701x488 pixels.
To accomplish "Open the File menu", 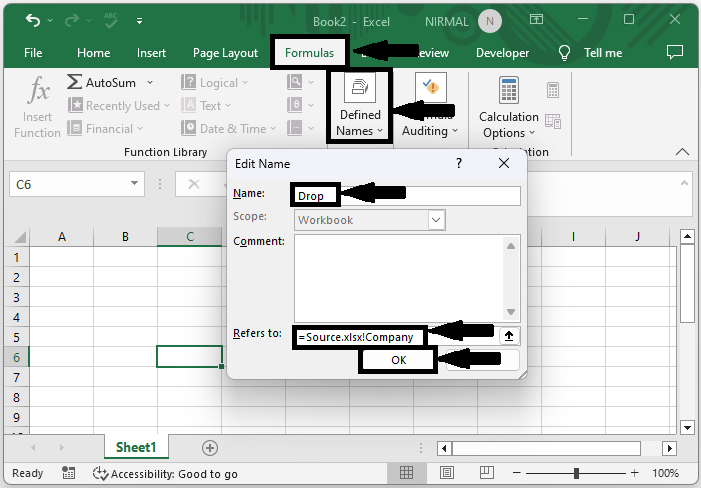I will (33, 53).
